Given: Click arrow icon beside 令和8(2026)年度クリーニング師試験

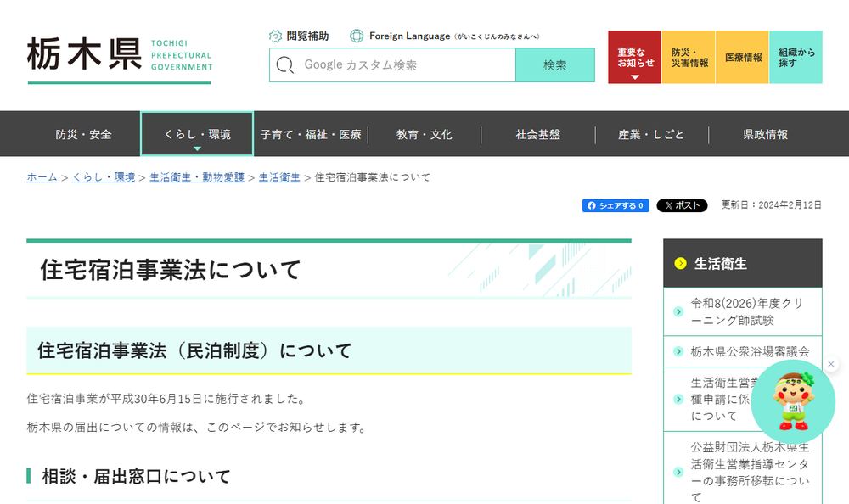Looking at the screenshot, I should tap(678, 311).
